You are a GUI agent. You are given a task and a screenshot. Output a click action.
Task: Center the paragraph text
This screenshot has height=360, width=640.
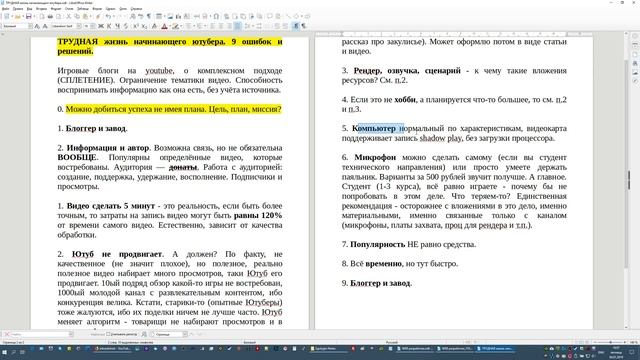pyautogui.click(x=221, y=26)
